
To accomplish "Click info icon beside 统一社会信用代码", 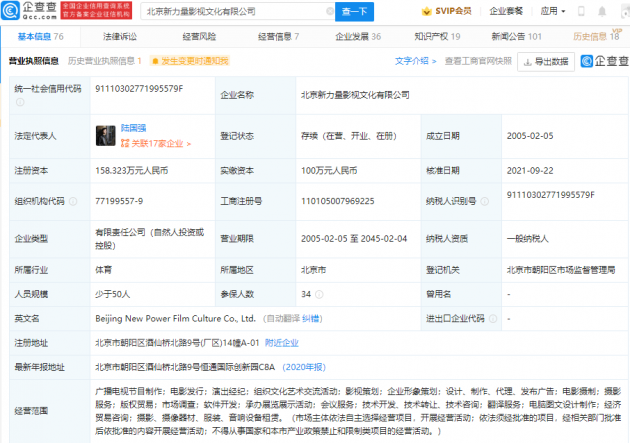I will pos(20,102).
